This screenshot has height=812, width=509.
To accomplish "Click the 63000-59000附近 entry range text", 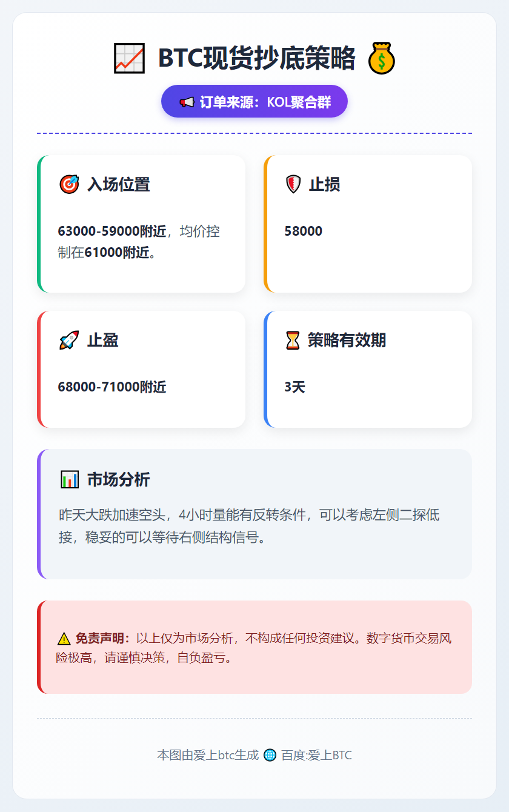I will point(112,231).
